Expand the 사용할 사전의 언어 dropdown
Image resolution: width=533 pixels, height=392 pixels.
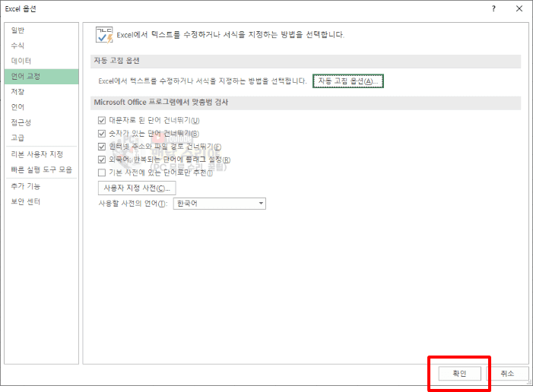pyautogui.click(x=261, y=204)
